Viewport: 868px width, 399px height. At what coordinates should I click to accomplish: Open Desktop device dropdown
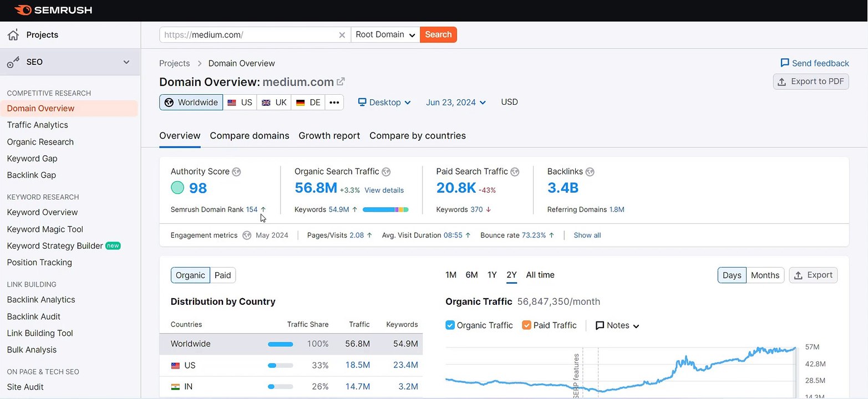pyautogui.click(x=384, y=103)
